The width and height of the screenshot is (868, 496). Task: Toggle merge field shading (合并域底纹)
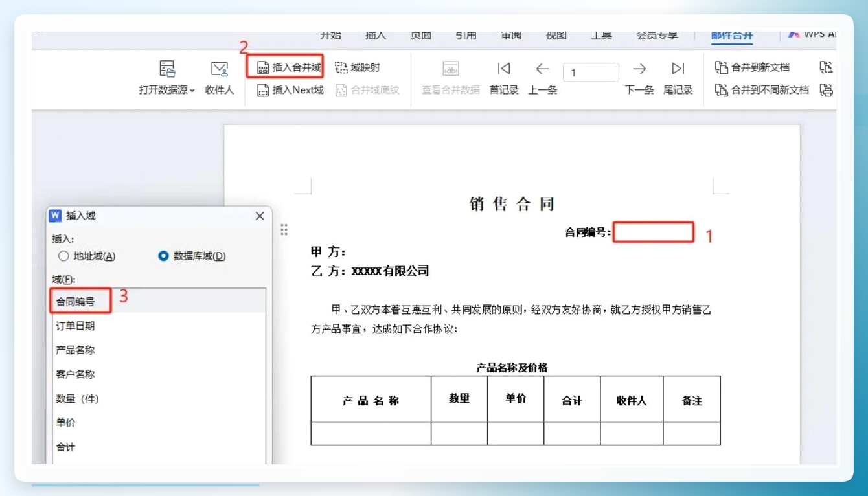click(x=367, y=90)
